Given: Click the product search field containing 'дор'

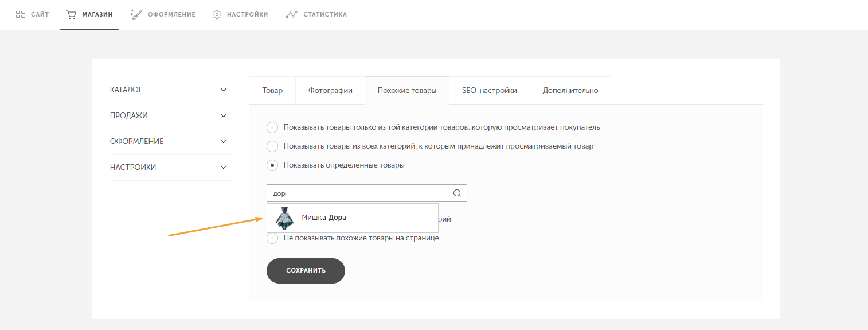Looking at the screenshot, I should [367, 193].
